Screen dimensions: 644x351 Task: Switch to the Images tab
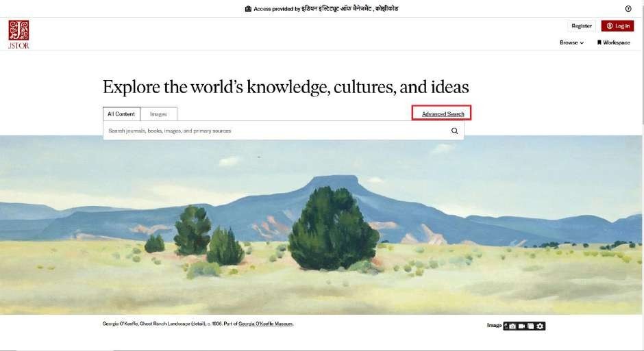pos(158,114)
